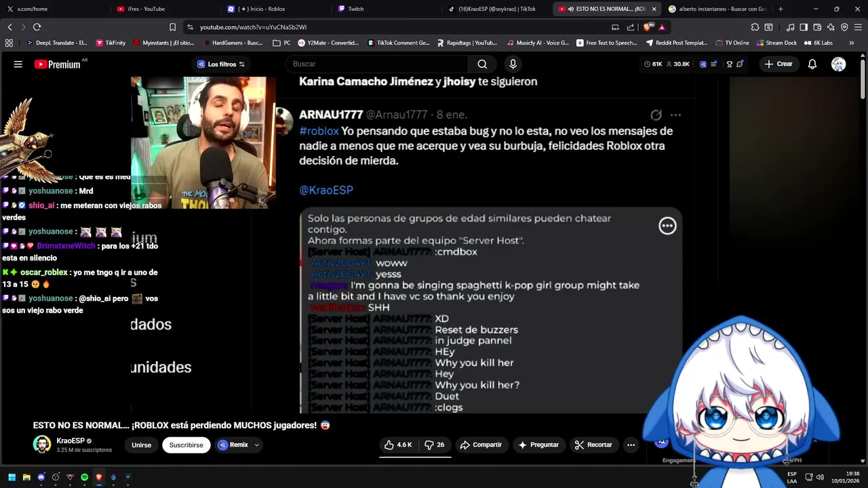Open the PC bookmarks folder

pyautogui.click(x=281, y=43)
